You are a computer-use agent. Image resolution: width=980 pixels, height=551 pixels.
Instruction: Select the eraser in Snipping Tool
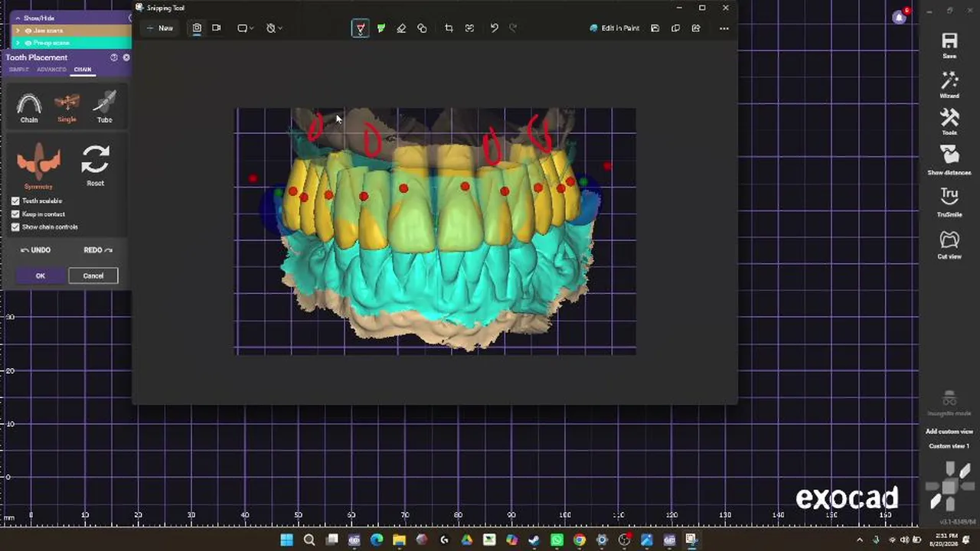[x=401, y=28]
